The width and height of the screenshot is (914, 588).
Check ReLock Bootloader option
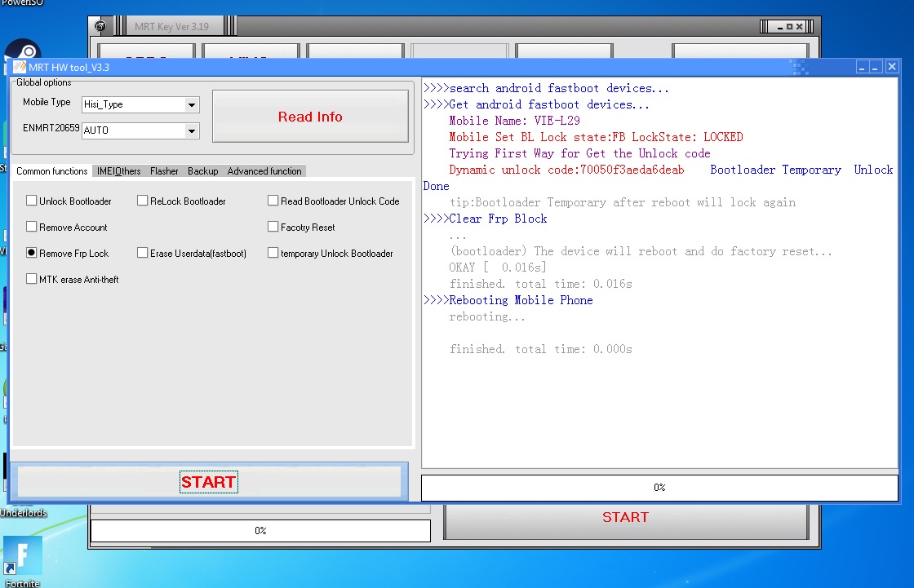pos(142,201)
